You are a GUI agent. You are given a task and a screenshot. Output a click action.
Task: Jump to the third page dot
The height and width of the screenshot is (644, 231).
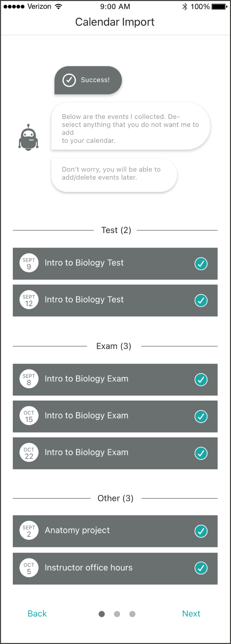coord(132,614)
